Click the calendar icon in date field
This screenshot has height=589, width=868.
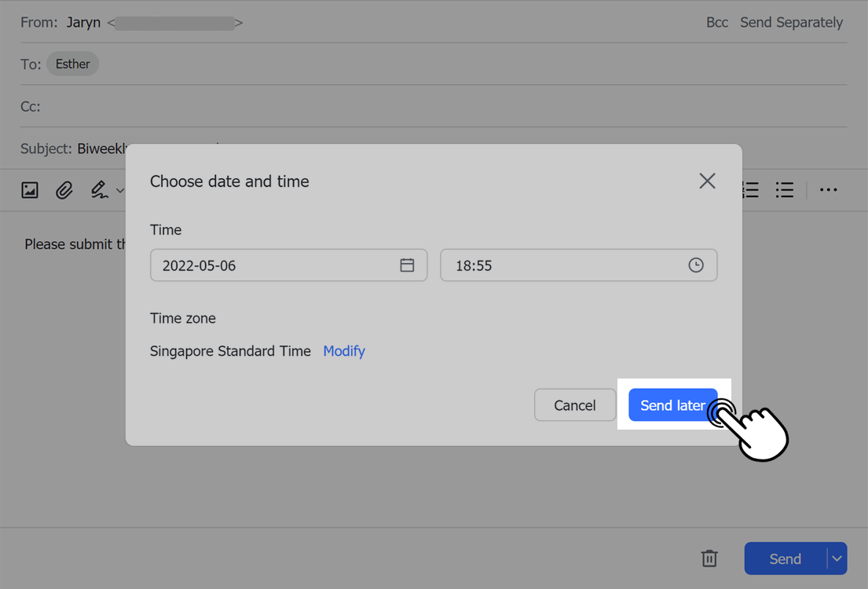point(407,265)
